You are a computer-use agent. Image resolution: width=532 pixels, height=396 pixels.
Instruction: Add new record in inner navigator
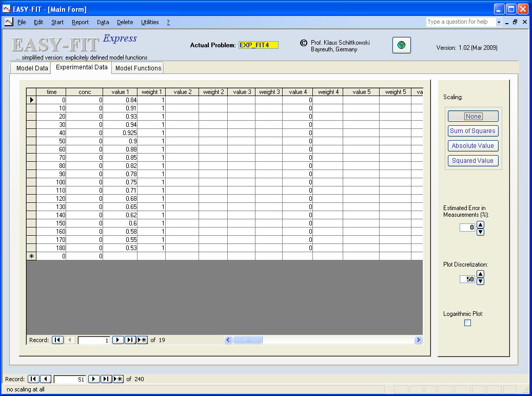[142, 340]
